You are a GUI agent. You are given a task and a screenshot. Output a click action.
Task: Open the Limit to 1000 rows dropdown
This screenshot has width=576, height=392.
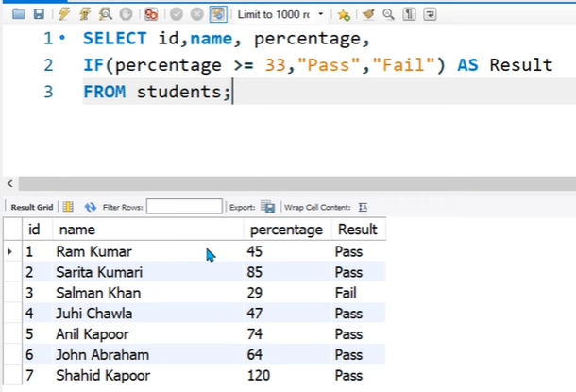pos(280,14)
